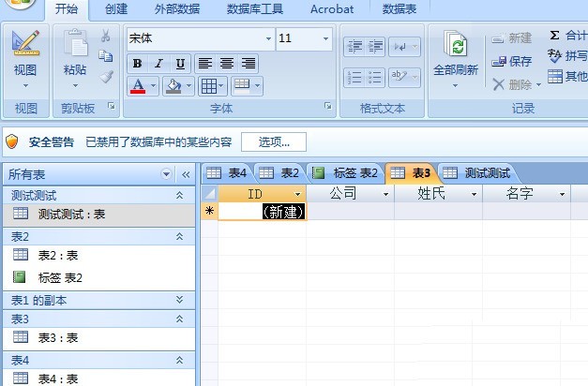Switch to the 外部数据 ribbon tab
The height and width of the screenshot is (386, 588).
(177, 9)
